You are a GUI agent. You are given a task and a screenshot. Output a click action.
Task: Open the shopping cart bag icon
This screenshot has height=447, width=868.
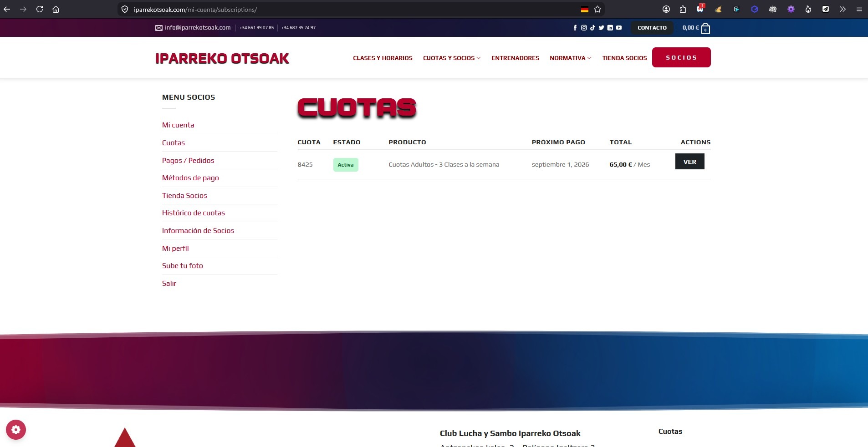705,28
